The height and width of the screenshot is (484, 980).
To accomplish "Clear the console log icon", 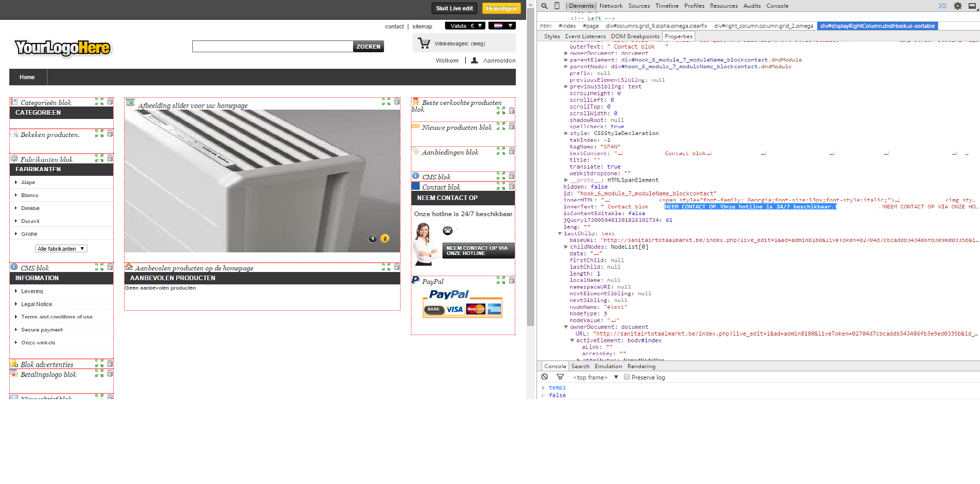I will click(x=545, y=377).
